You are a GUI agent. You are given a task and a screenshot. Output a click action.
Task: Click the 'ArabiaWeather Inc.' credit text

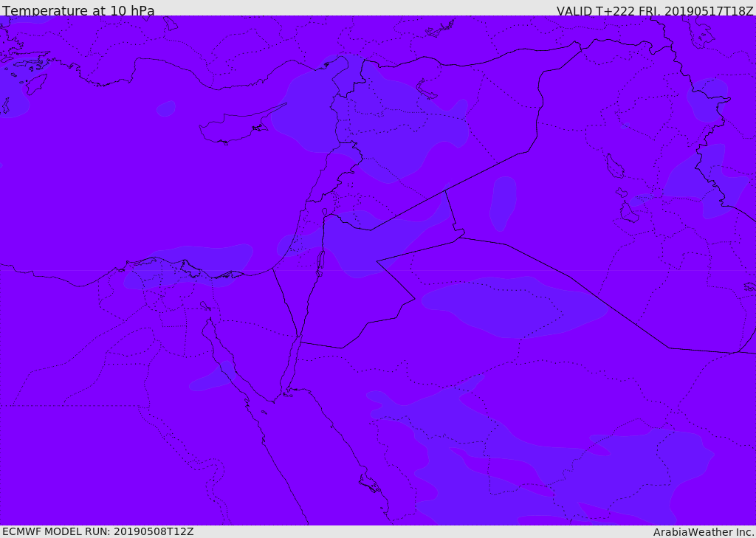tap(704, 532)
